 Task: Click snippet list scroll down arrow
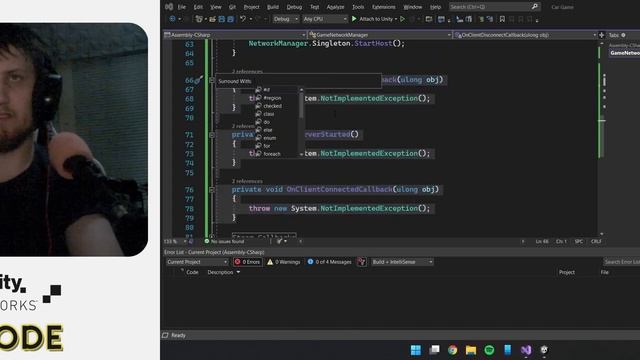click(302, 154)
